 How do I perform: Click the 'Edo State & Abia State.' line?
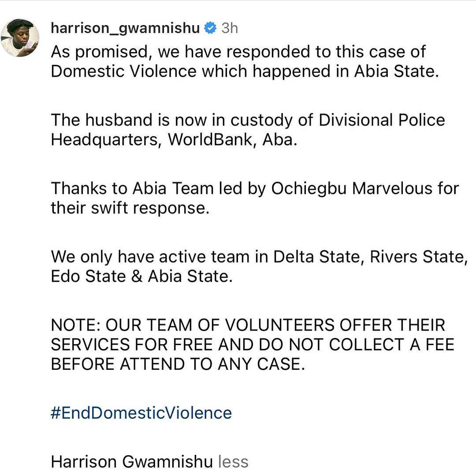141,276
